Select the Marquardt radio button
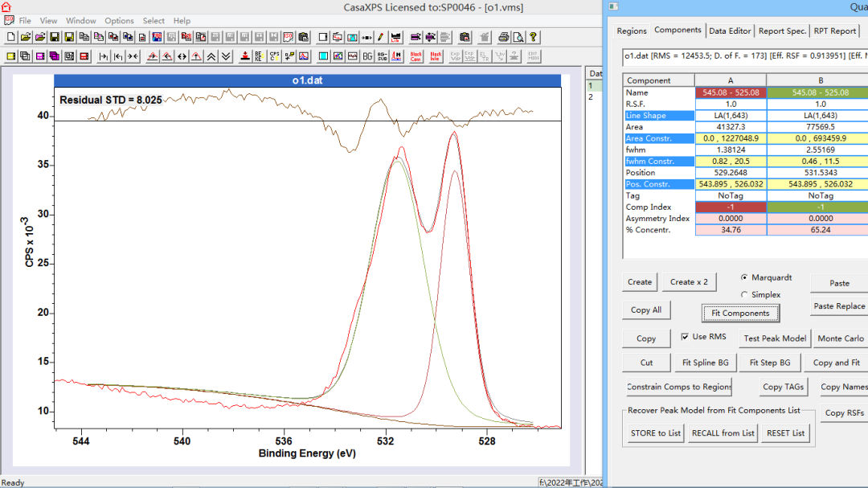 click(x=744, y=277)
